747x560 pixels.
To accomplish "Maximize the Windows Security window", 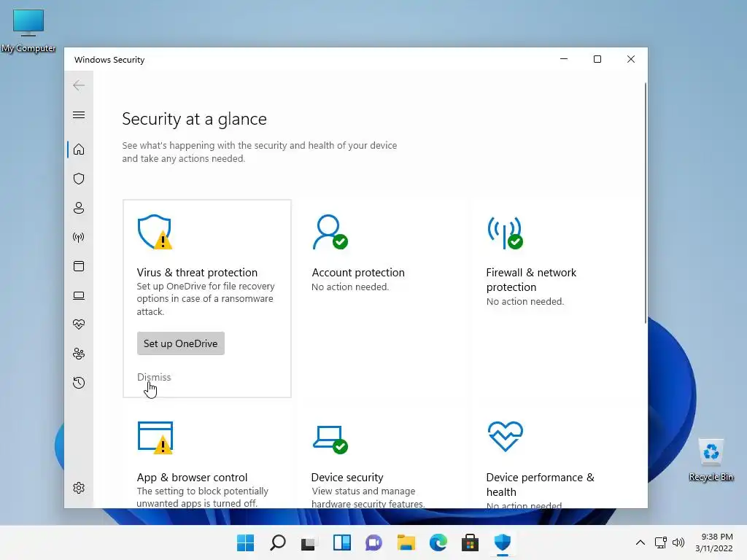I will (x=597, y=59).
